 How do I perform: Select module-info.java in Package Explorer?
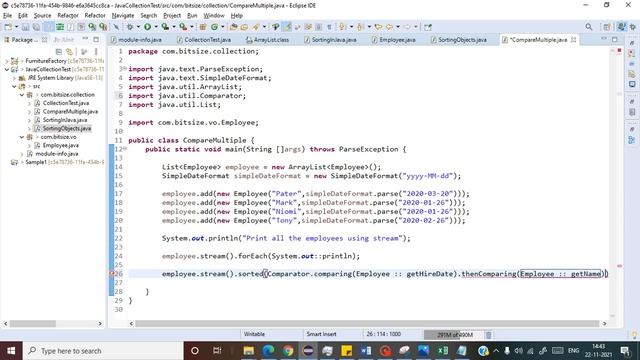point(57,154)
